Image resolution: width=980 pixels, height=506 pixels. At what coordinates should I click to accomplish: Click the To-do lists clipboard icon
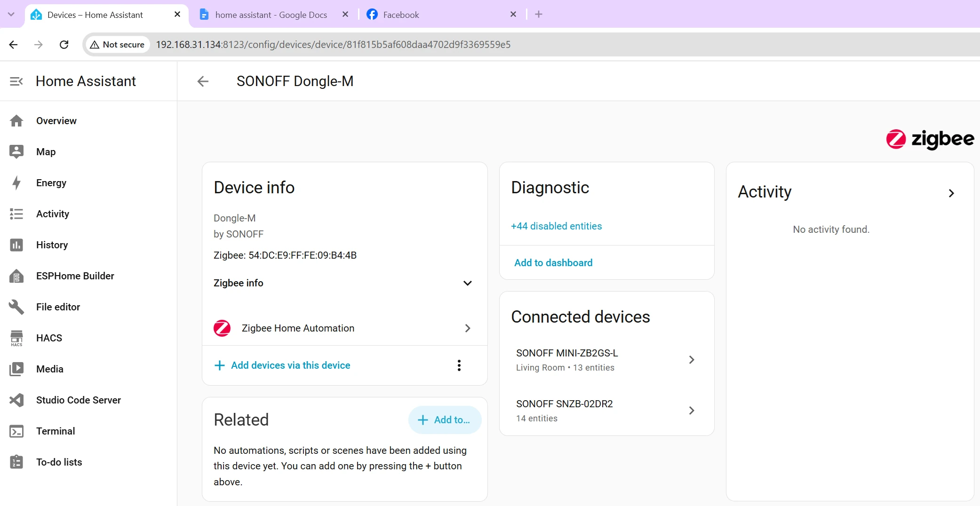[x=16, y=462]
